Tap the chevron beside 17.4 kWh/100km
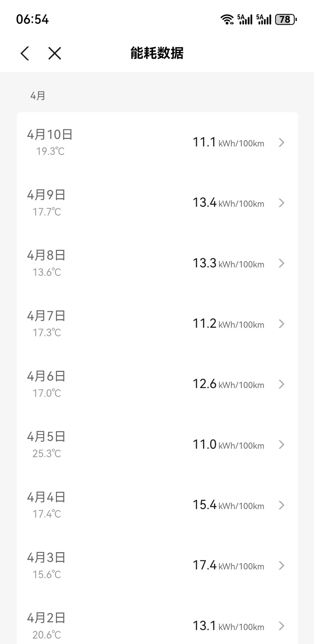The height and width of the screenshot is (644, 314). click(281, 565)
